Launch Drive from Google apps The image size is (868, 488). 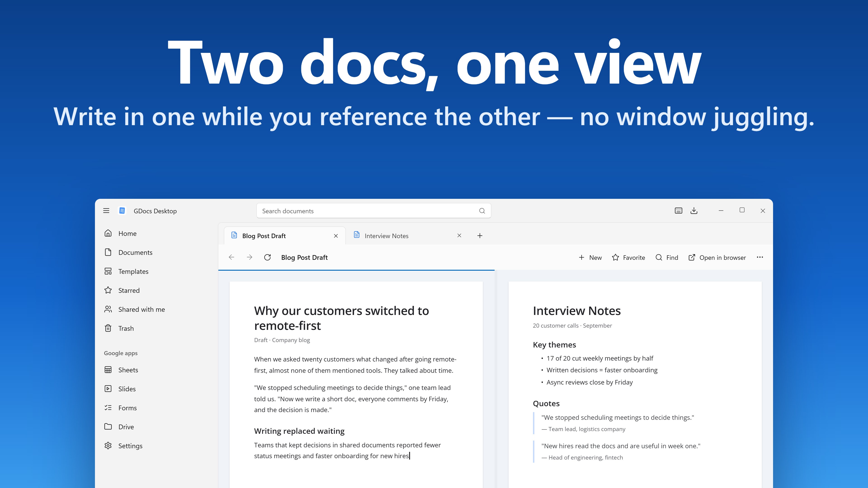(x=157, y=427)
